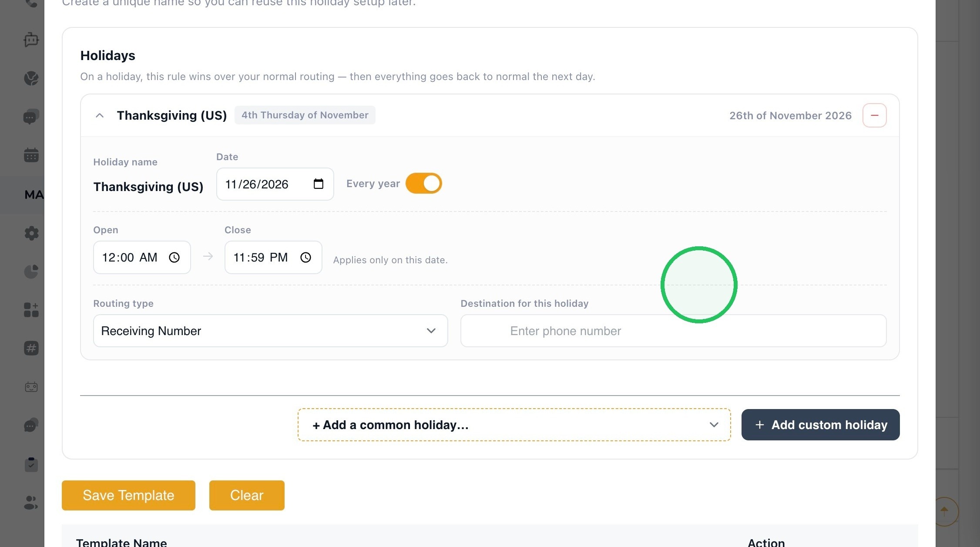The image size is (980, 547).
Task: Focus the Enter phone number field
Action: coord(673,331)
